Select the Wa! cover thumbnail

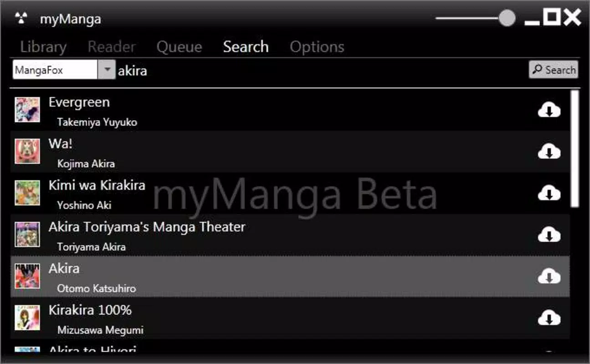click(x=27, y=151)
